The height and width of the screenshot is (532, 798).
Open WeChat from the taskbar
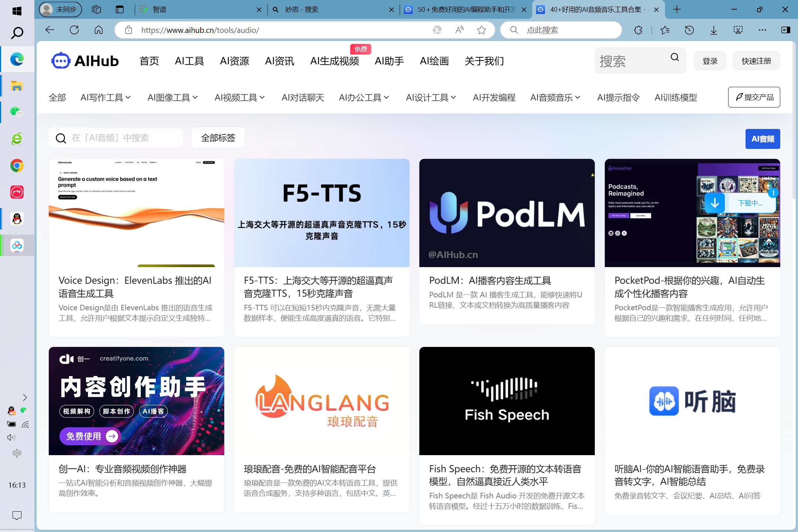17,112
